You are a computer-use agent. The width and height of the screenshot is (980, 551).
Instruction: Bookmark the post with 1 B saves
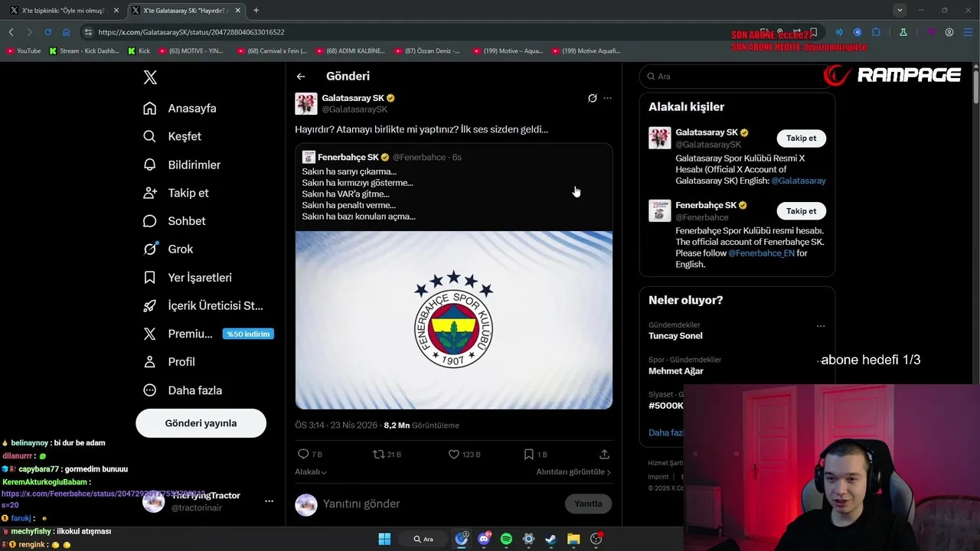[x=535, y=454]
